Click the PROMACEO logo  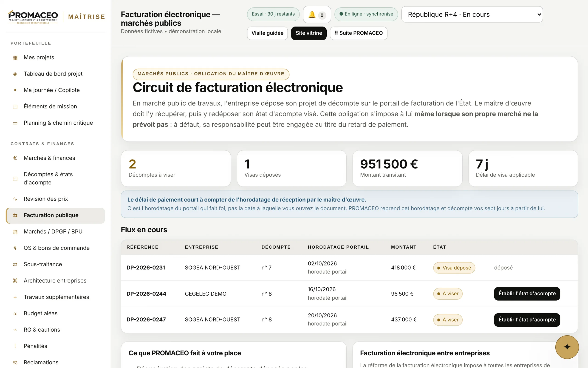tap(33, 17)
